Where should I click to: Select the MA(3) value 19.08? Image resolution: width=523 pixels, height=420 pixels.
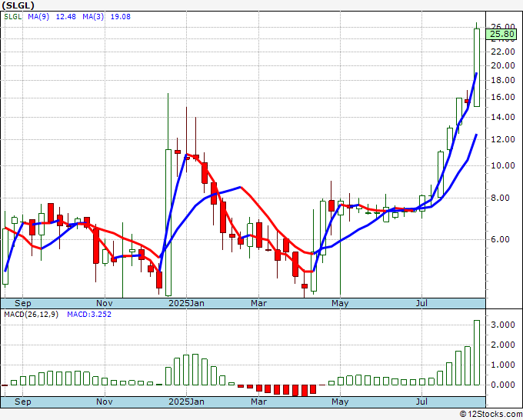(121, 17)
